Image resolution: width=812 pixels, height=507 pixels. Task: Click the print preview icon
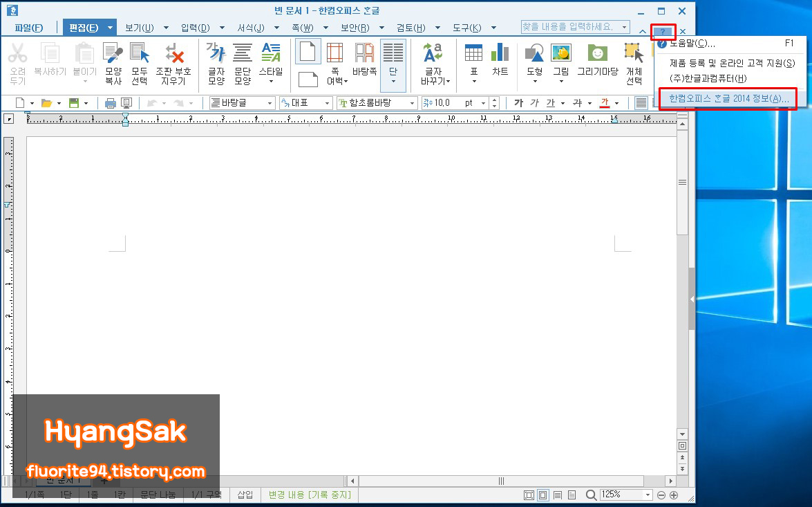click(126, 103)
